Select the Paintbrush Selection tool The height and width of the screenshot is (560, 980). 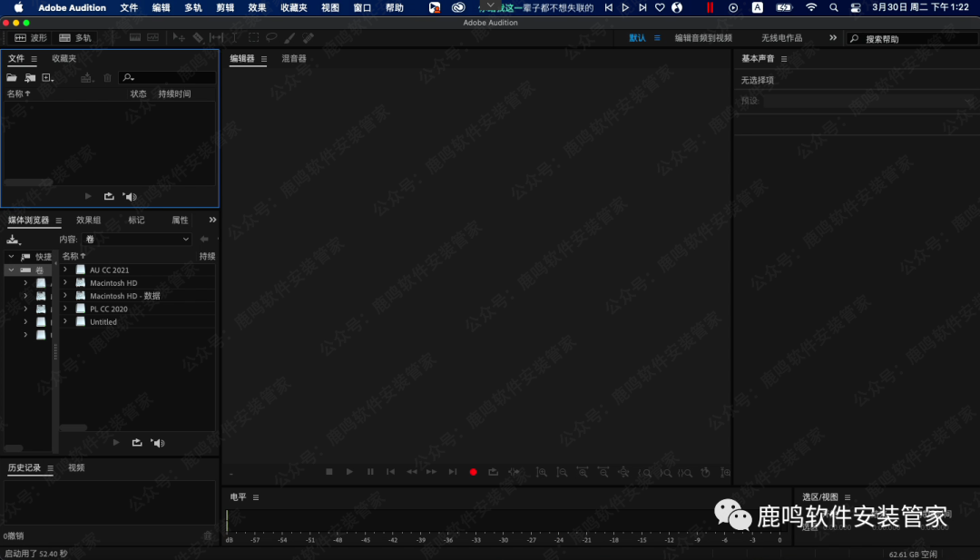pos(289,38)
